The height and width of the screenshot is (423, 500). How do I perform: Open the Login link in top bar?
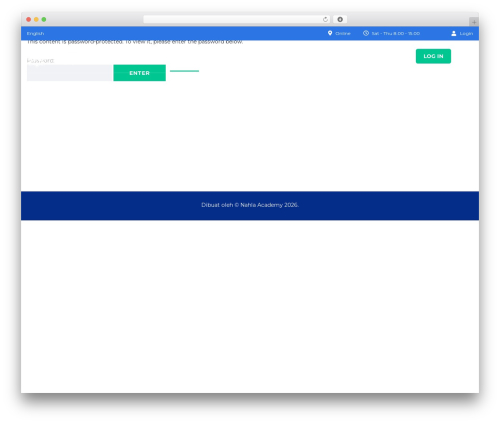(466, 33)
